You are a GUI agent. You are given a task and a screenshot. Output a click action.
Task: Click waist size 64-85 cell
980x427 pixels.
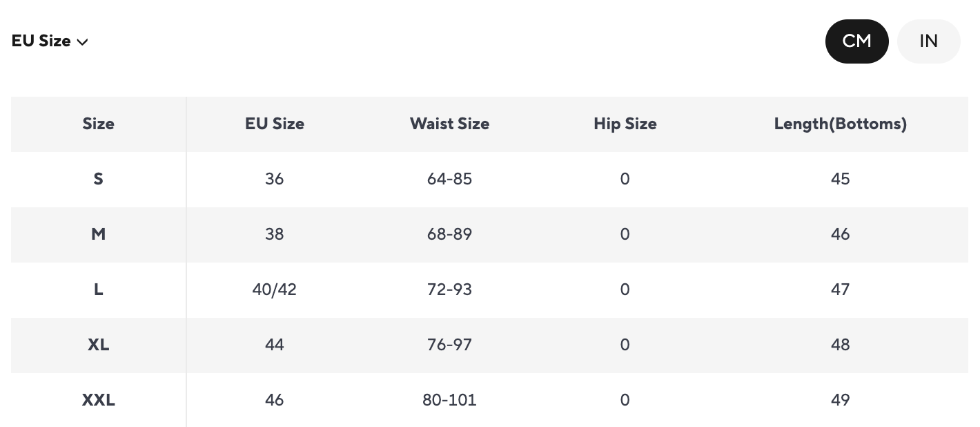click(x=449, y=179)
